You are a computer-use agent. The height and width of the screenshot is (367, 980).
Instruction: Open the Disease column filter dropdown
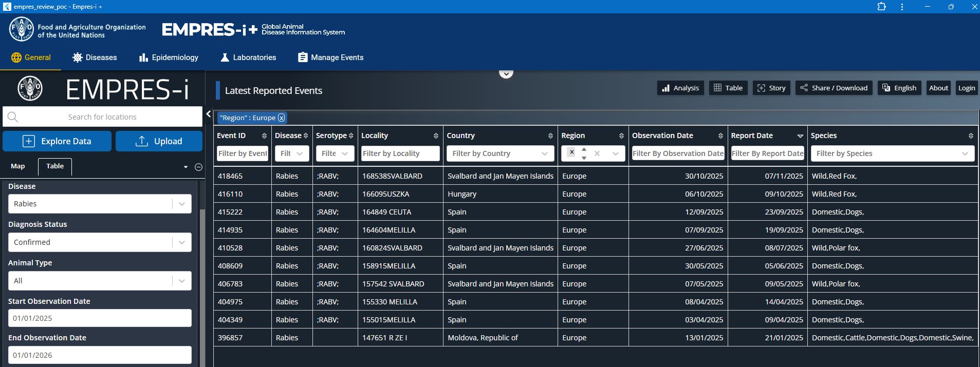click(x=292, y=153)
